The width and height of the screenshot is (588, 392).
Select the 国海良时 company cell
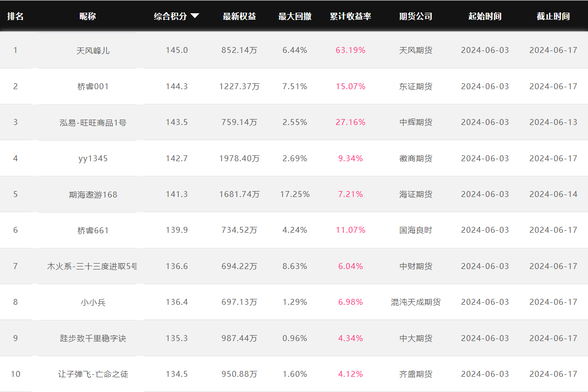[x=416, y=230]
